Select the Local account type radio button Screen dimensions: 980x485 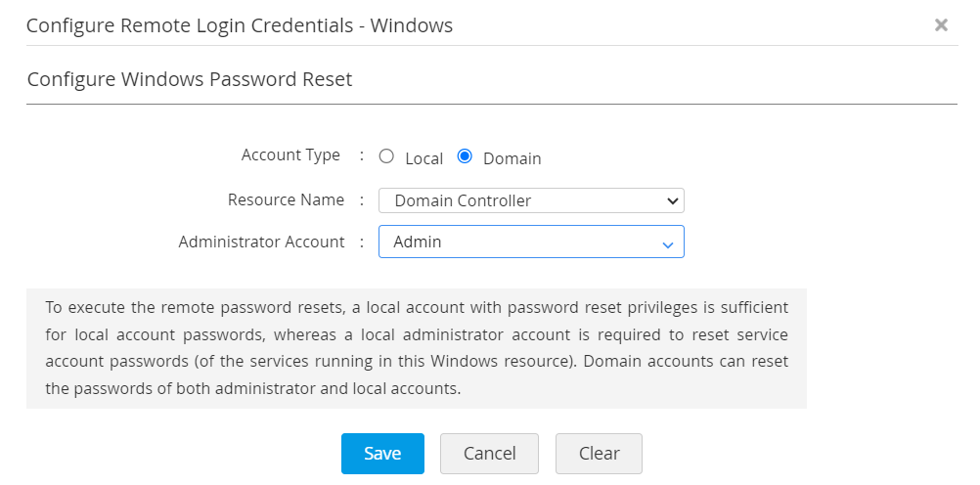pos(386,156)
